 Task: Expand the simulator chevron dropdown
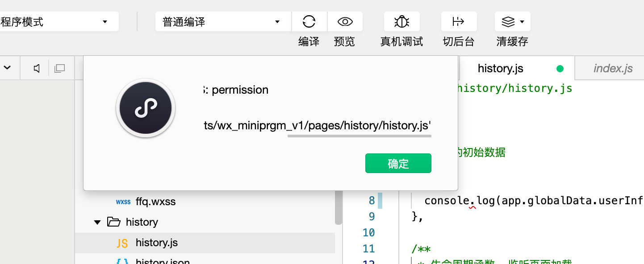tap(7, 68)
